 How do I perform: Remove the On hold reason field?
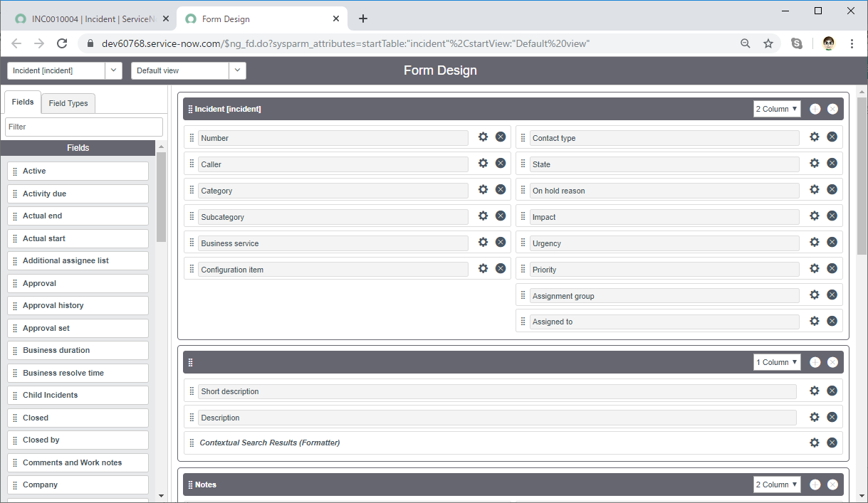click(x=832, y=190)
